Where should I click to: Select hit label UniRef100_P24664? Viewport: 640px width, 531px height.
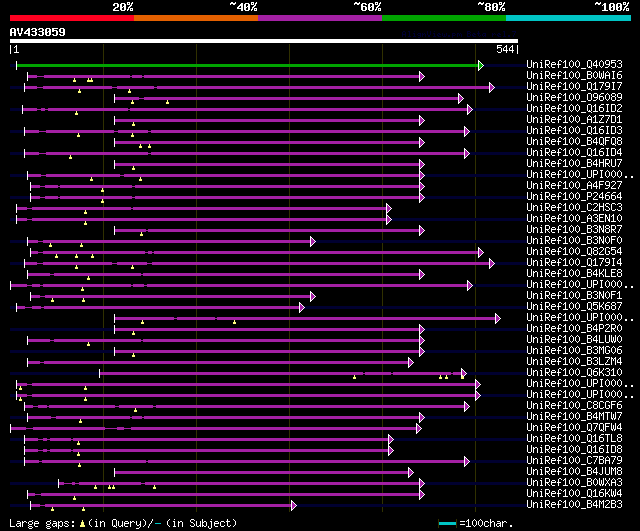click(x=574, y=196)
